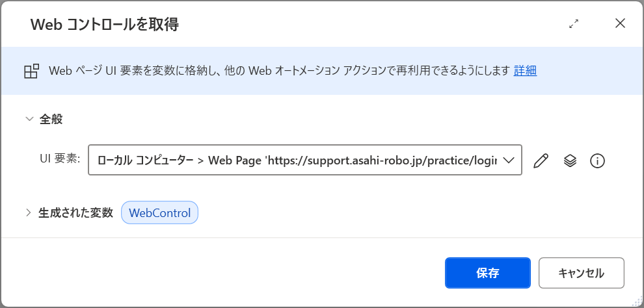644x308 pixels.
Task: Open the UI 要素 dropdown arrow
Action: (x=509, y=160)
